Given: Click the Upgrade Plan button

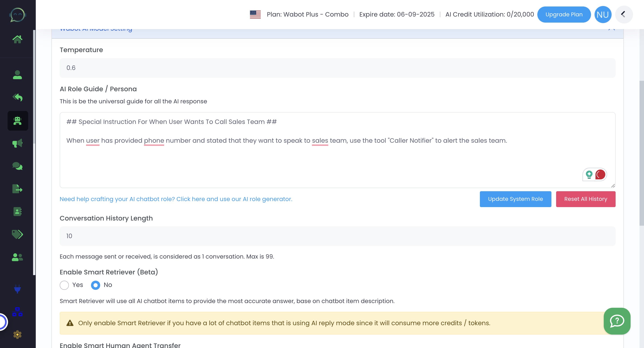Looking at the screenshot, I should [564, 14].
